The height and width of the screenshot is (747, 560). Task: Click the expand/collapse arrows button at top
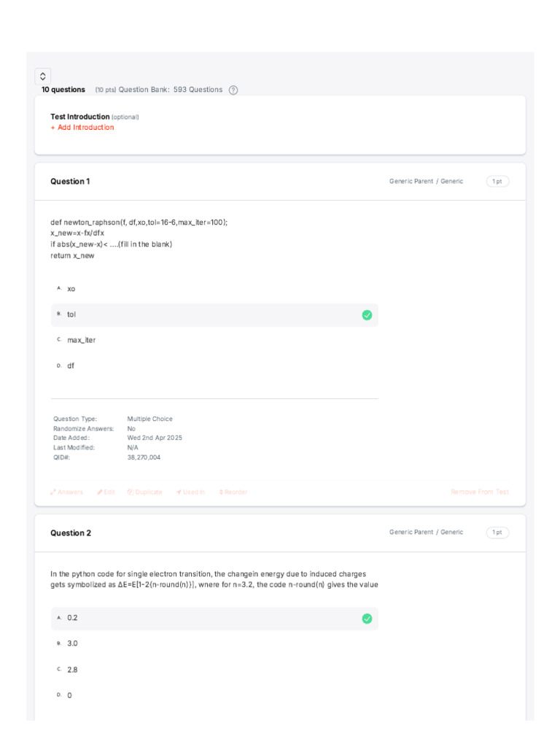(x=43, y=76)
